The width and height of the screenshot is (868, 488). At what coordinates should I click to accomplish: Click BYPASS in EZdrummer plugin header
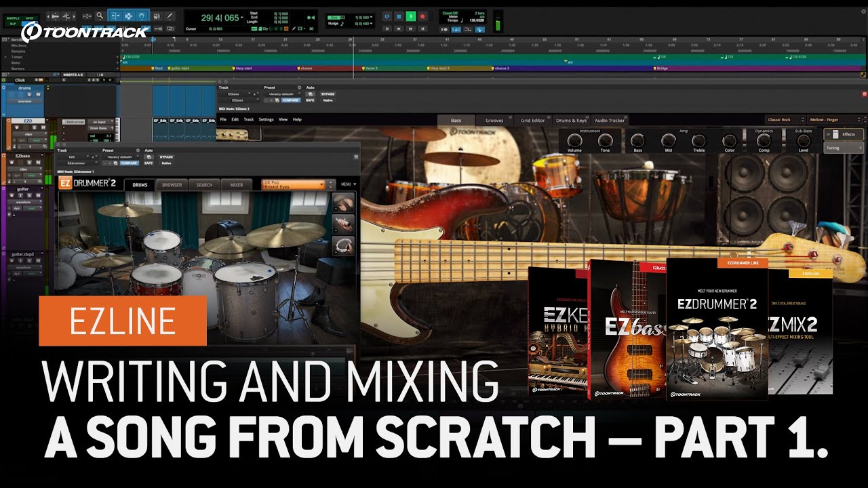click(x=166, y=157)
